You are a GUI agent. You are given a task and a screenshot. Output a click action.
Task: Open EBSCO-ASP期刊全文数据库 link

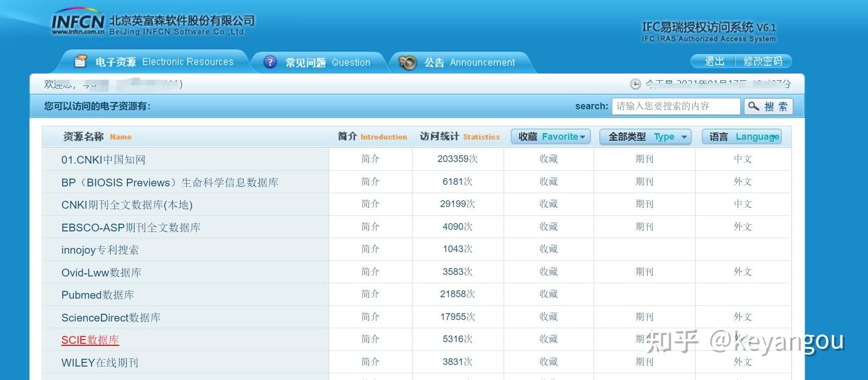click(x=131, y=228)
